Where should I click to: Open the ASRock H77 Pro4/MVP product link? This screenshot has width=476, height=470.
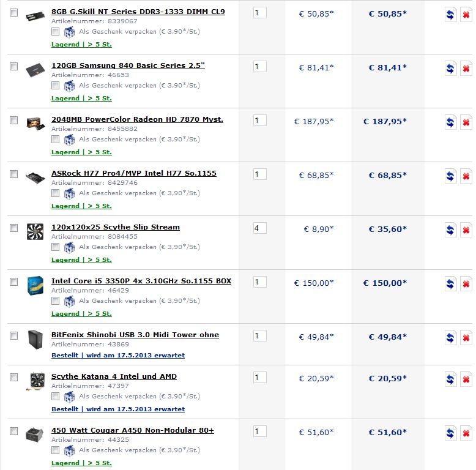(134, 173)
